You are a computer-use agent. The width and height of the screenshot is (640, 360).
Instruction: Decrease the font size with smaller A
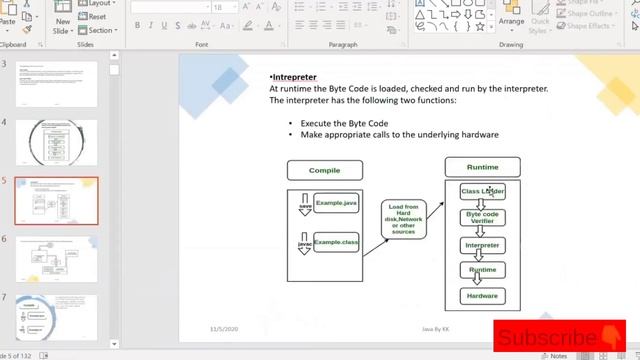259,7
